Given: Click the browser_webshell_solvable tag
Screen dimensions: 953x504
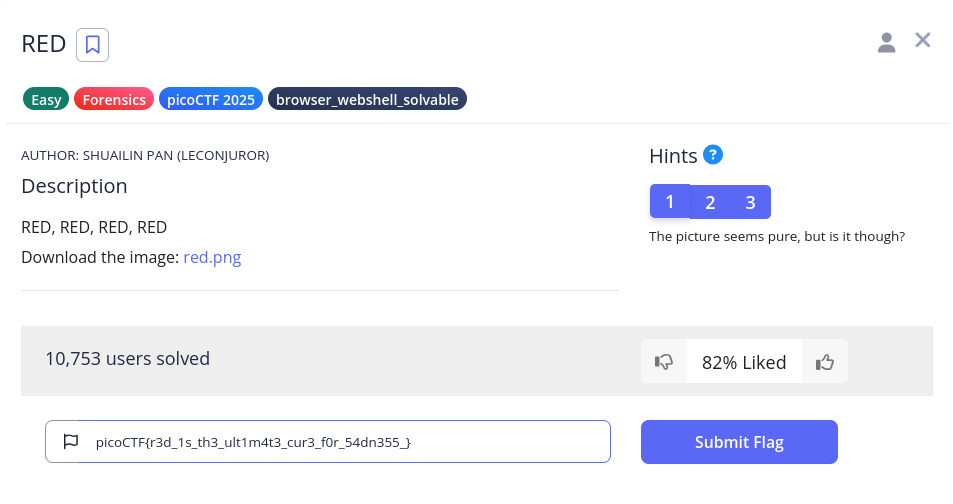Looking at the screenshot, I should coord(367,99).
